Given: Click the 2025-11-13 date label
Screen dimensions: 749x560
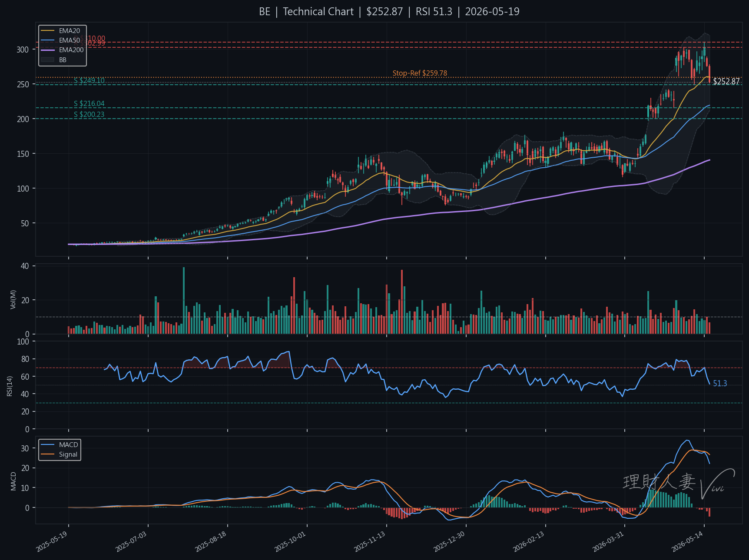Looking at the screenshot, I should pyautogui.click(x=370, y=541).
